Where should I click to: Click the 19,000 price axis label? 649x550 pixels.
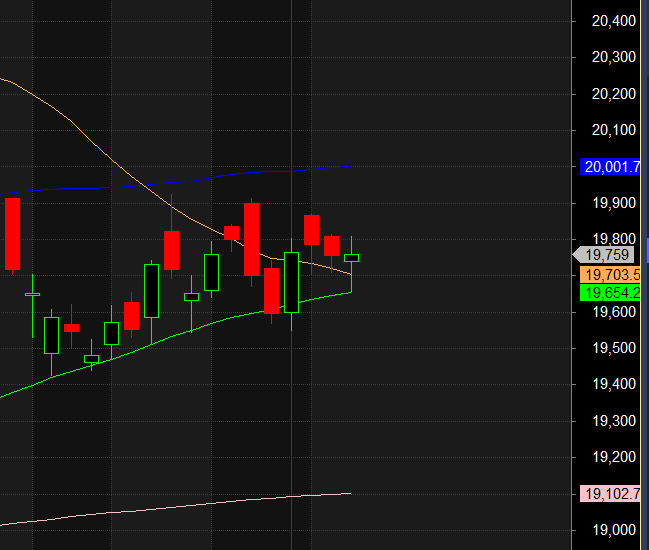click(x=614, y=530)
